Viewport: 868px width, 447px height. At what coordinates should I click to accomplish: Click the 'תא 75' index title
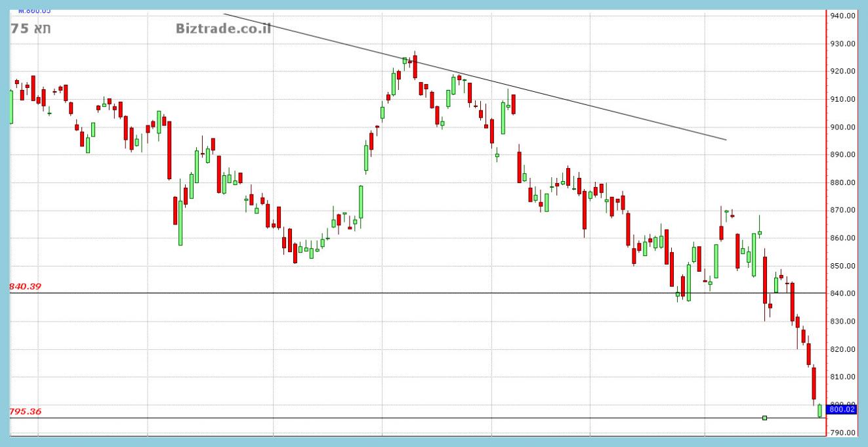pos(31,29)
